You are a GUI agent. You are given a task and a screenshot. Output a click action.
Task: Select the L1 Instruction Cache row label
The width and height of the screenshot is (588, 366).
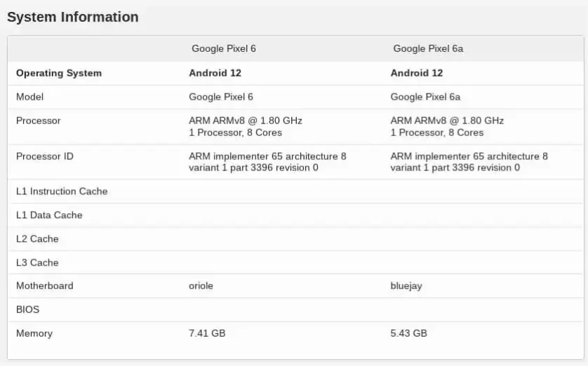point(62,191)
